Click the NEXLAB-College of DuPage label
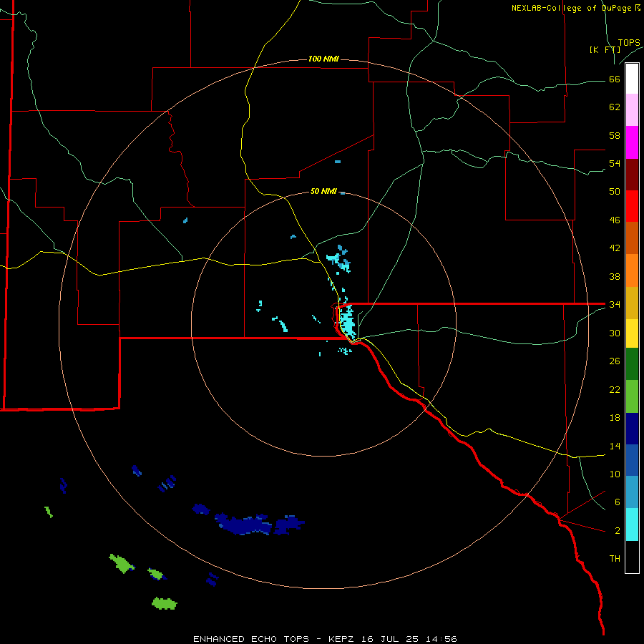644x644 pixels. (575, 8)
